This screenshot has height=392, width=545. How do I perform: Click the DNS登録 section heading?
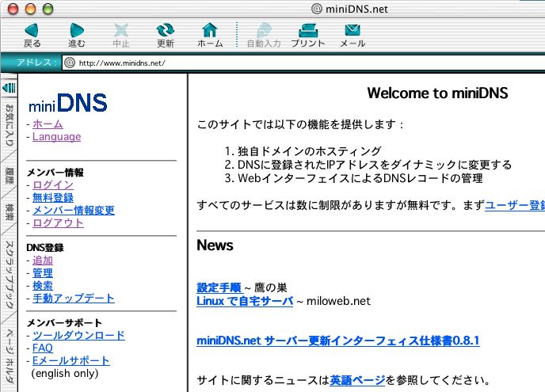[45, 248]
